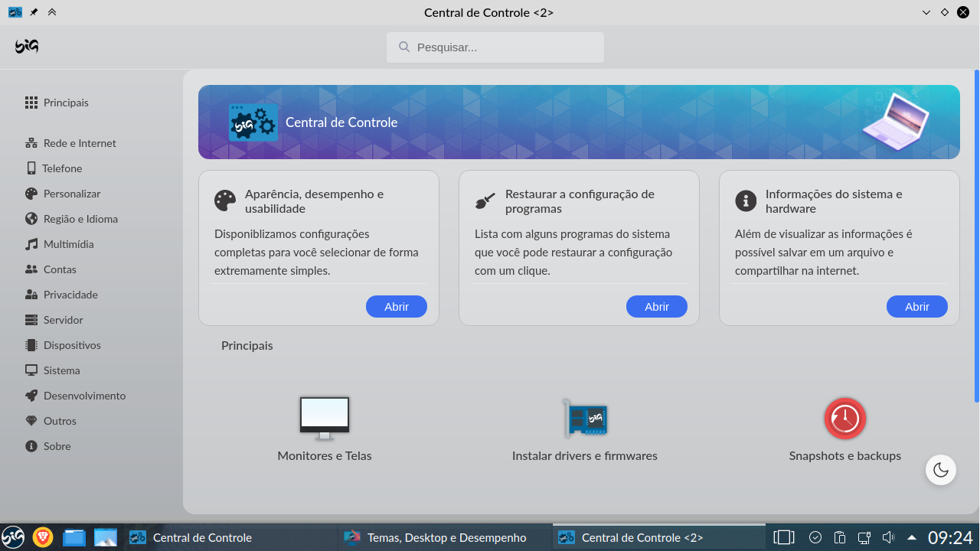Launch Brave browser from the taskbar

[44, 536]
